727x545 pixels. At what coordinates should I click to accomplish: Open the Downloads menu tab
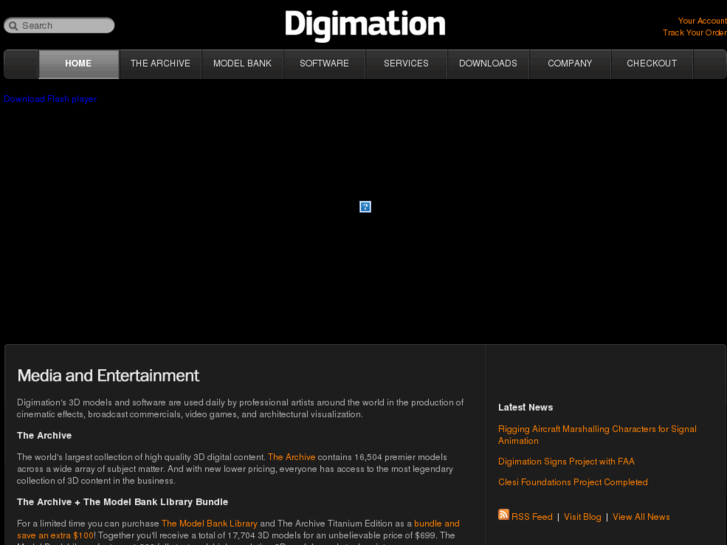tap(488, 64)
